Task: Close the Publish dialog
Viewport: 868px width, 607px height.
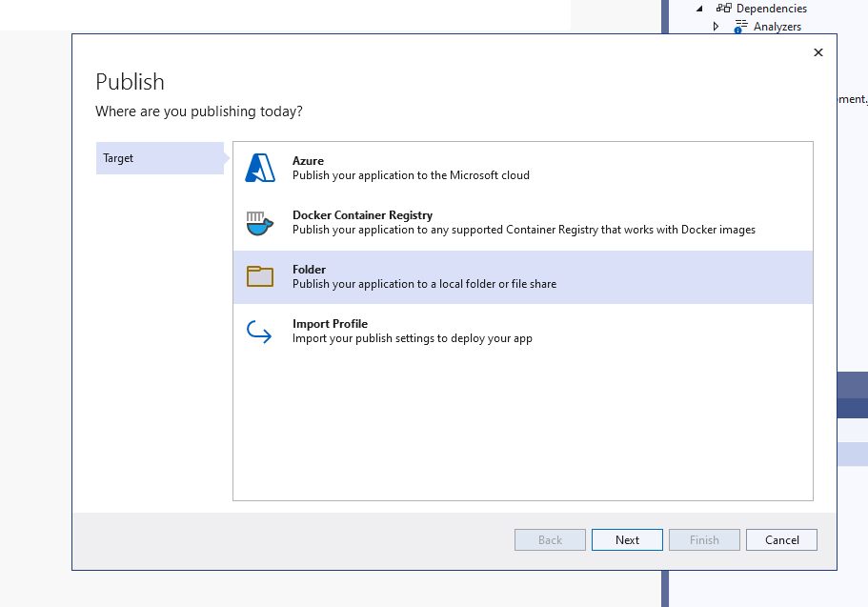Action: click(x=818, y=52)
